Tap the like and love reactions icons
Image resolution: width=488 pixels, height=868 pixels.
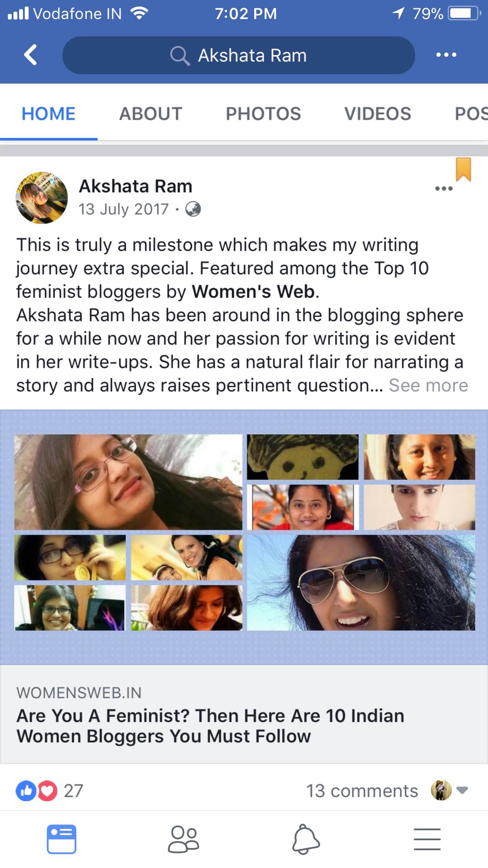(36, 790)
